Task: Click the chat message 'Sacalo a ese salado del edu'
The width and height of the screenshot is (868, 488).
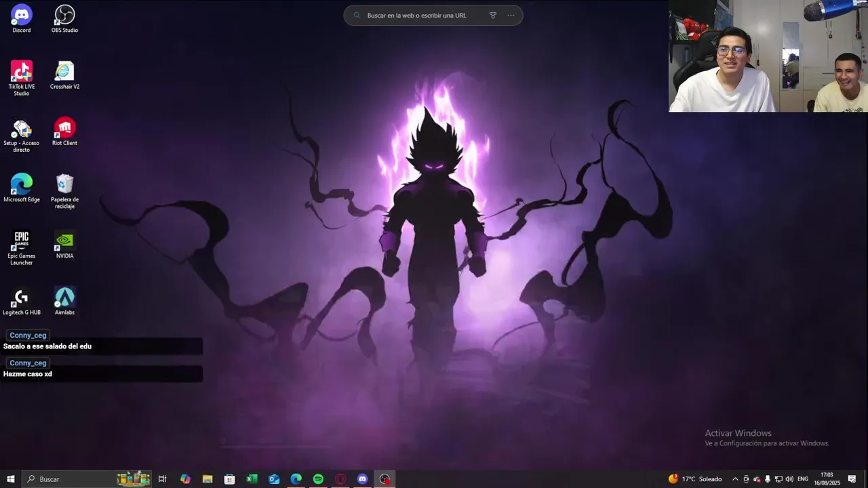Action: [47, 346]
